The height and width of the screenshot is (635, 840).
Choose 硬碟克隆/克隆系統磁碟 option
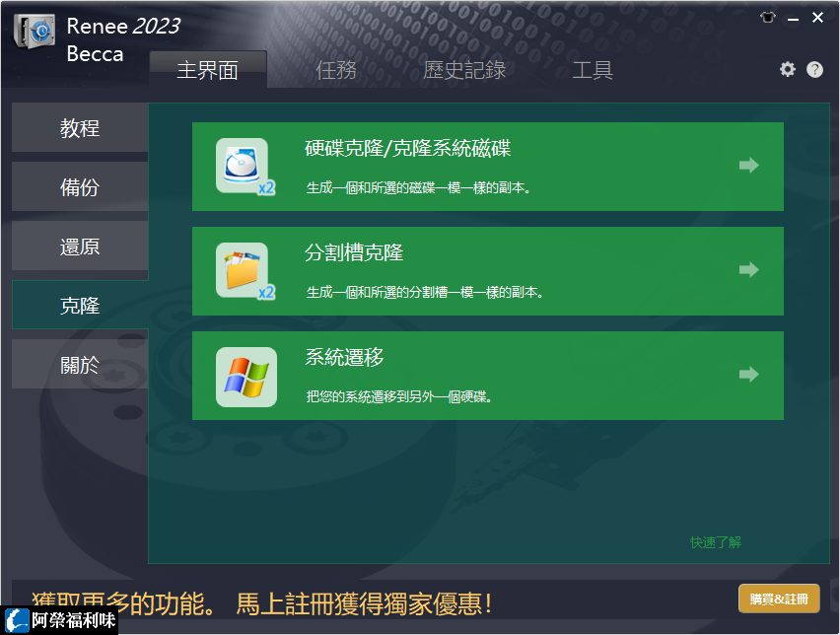(x=487, y=167)
